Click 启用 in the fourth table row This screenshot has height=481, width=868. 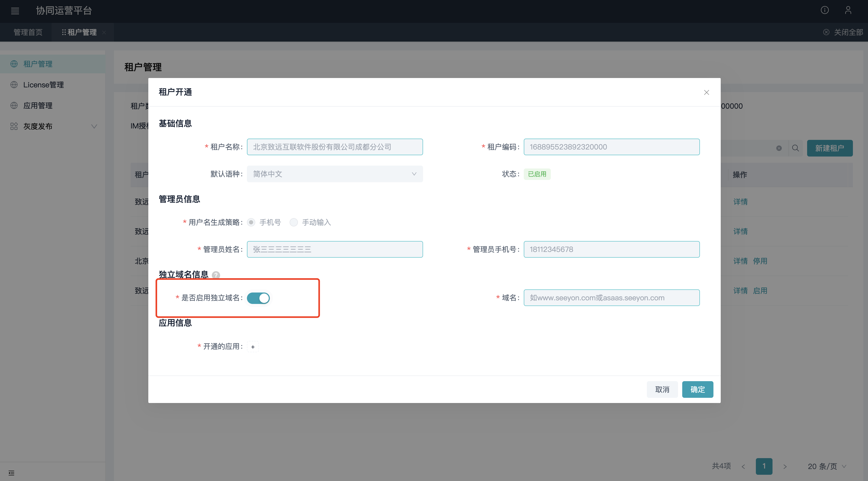click(760, 291)
